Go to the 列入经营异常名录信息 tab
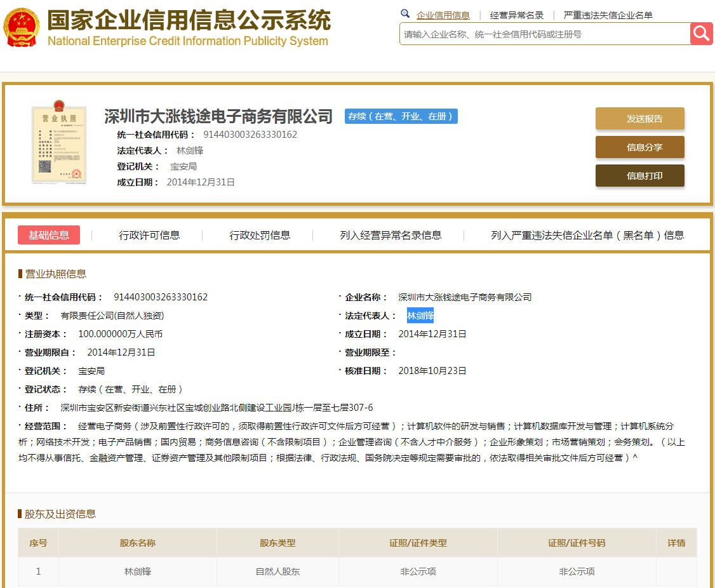This screenshot has width=715, height=588. pos(391,235)
